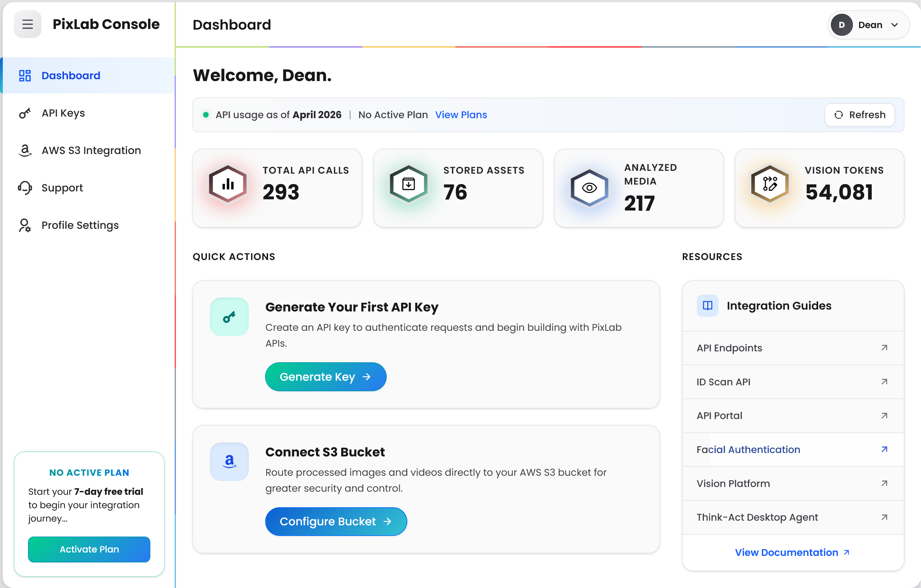Expand the Dean account dropdown
Image resolution: width=921 pixels, height=588 pixels.
pyautogui.click(x=894, y=25)
